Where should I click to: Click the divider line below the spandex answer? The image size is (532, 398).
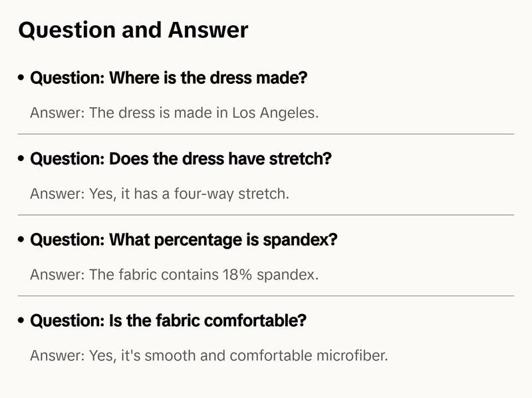266,296
